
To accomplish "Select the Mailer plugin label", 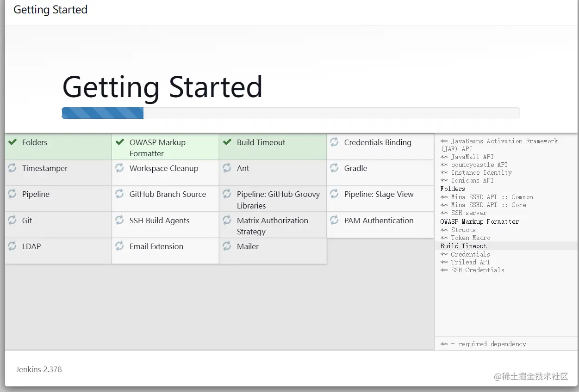I will point(248,246).
